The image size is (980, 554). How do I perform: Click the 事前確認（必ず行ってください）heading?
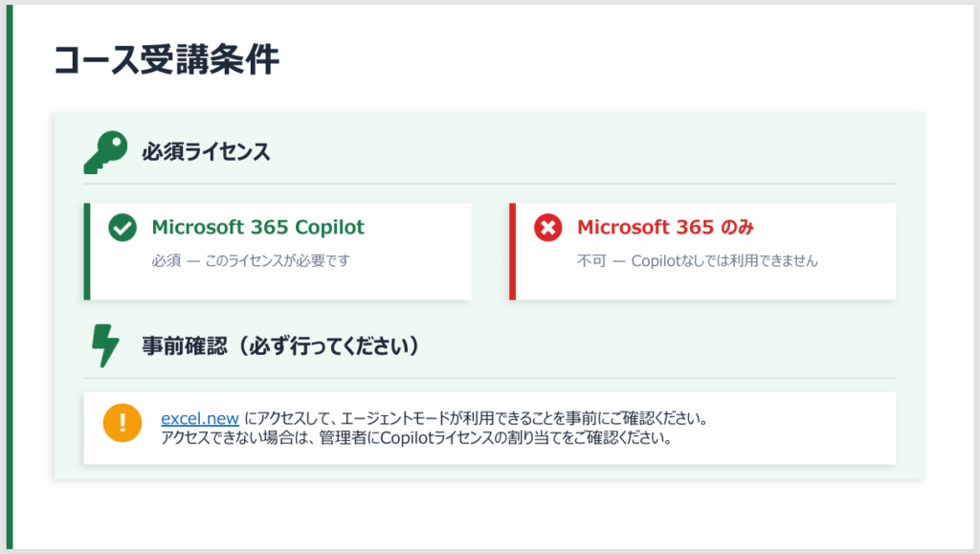(280, 345)
